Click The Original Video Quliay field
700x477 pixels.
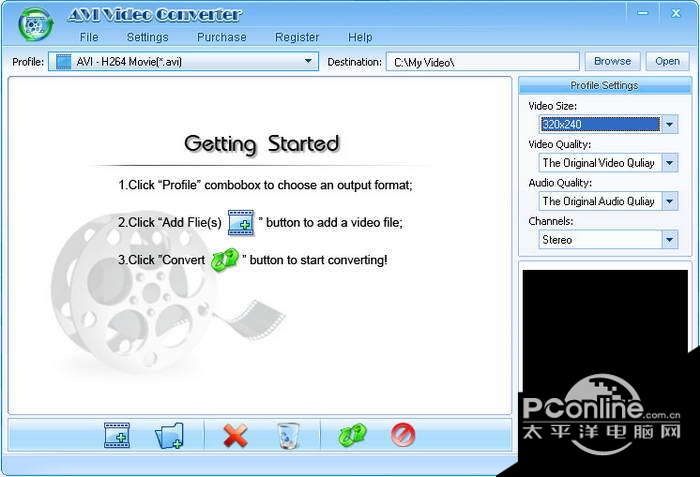click(600, 163)
